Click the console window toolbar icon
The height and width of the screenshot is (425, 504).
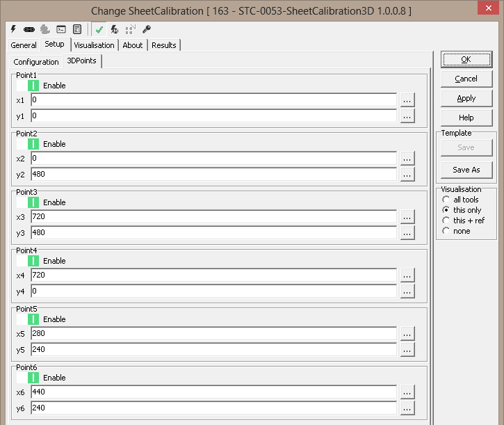click(x=61, y=29)
